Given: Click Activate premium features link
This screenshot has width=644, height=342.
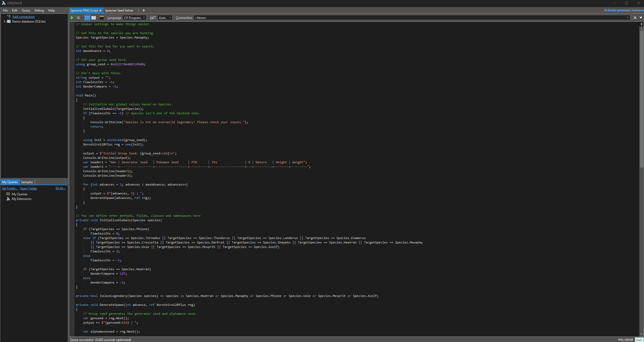Looking at the screenshot, I should [624, 10].
